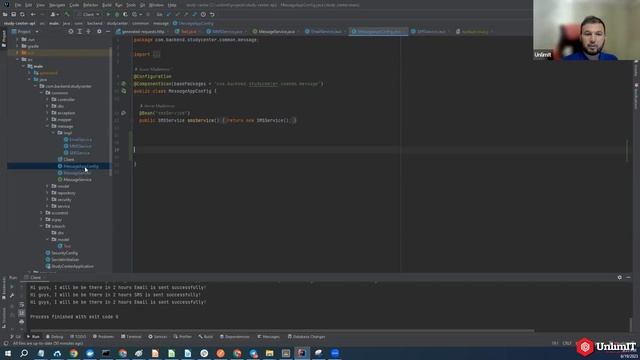The height and width of the screenshot is (360, 640).
Task: Navigate Back with the left arrow icon
Action: tap(33, 14)
